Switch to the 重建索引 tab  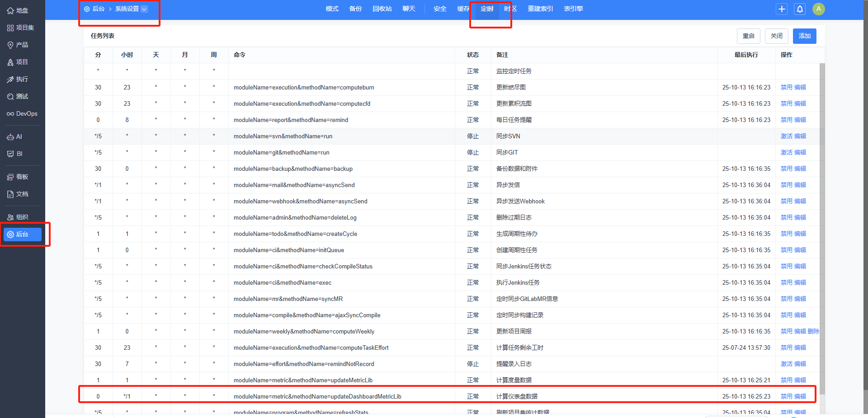540,9
